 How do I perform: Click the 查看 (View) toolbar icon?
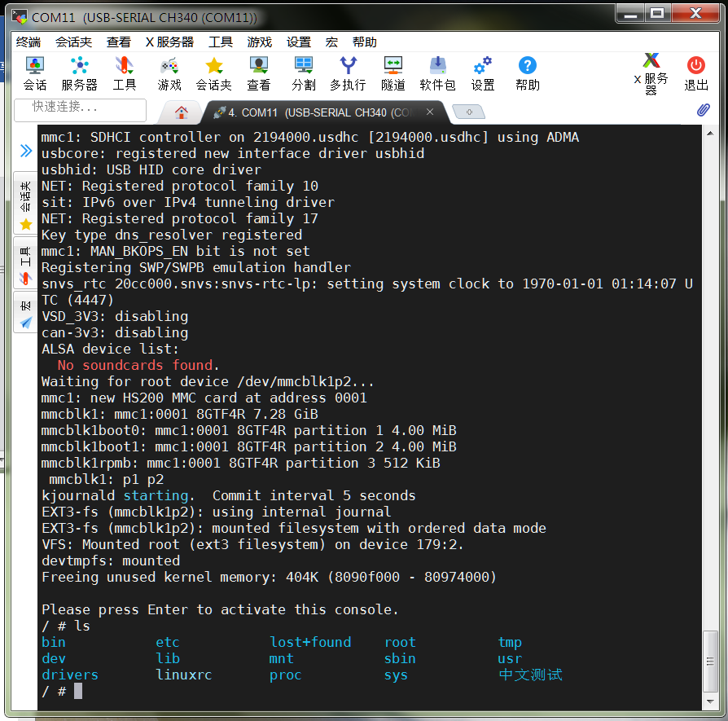point(259,73)
